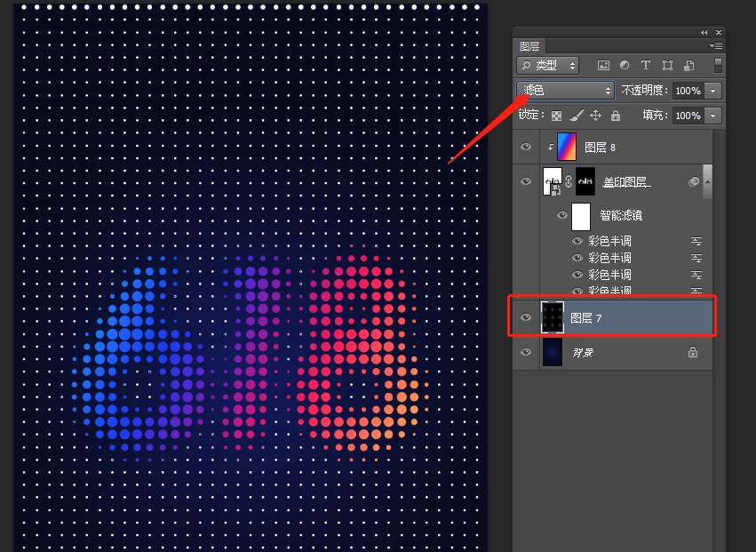Viewport: 756px width, 552px height.
Task: Click the lock icon on the 背景 layer
Action: click(x=693, y=352)
